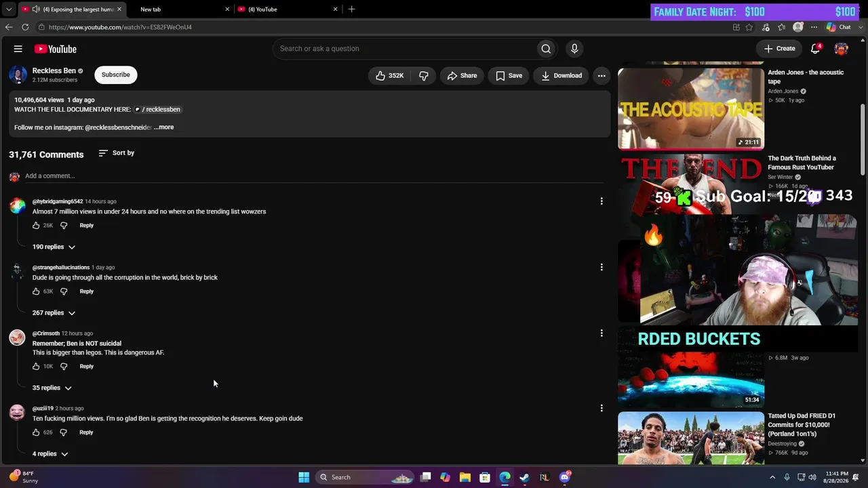The width and height of the screenshot is (868, 488).
Task: Show hidden system tray icons chevron
Action: [x=772, y=477]
